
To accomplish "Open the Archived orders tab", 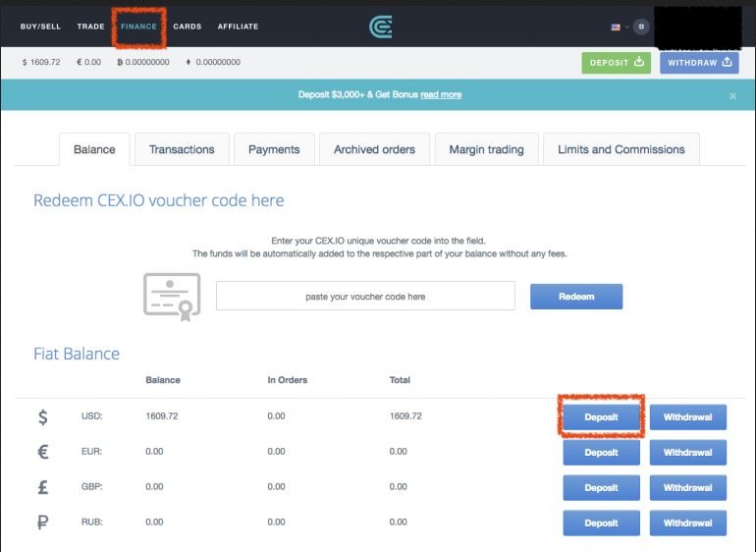I will (x=374, y=149).
